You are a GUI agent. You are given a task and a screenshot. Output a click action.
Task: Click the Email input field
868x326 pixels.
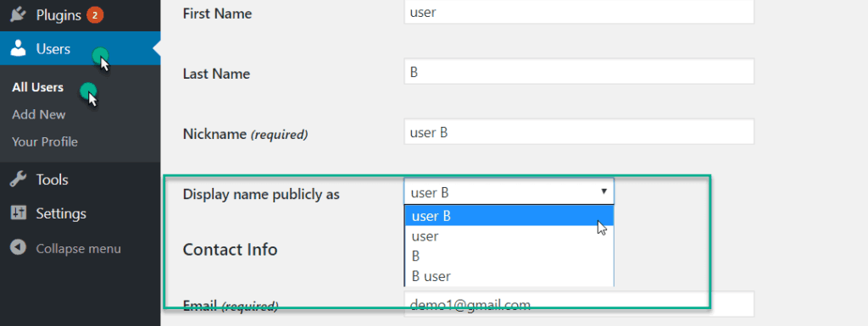(579, 304)
